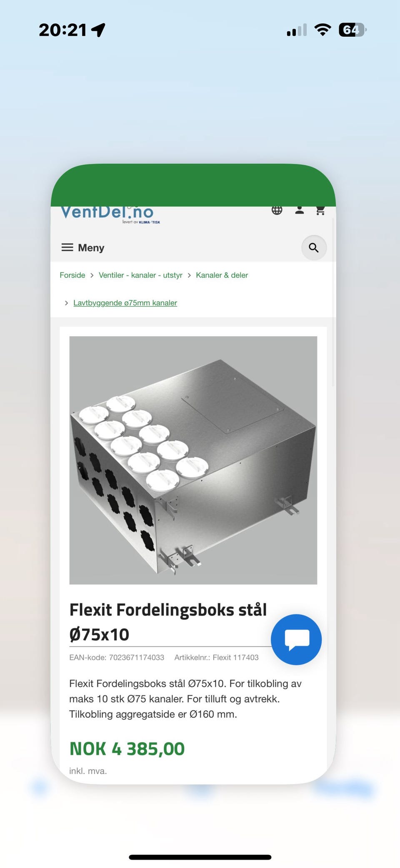This screenshot has height=868, width=400.
Task: Open Ventiler - kanaler - utstyr breadcrumb
Action: click(x=140, y=275)
